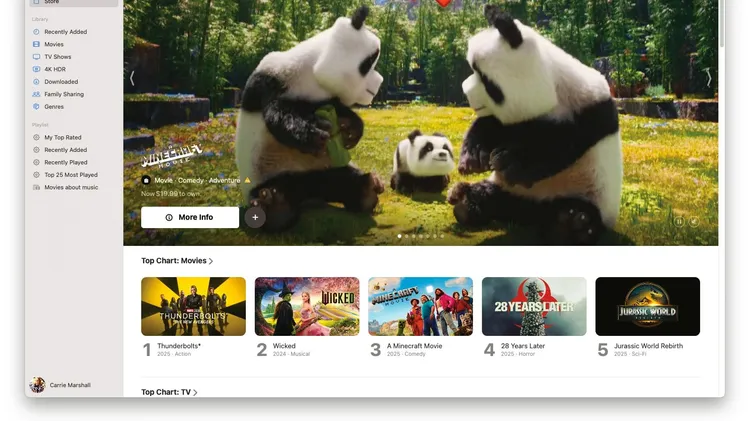Select the last carousel page dot
The image size is (750, 421).
(442, 236)
